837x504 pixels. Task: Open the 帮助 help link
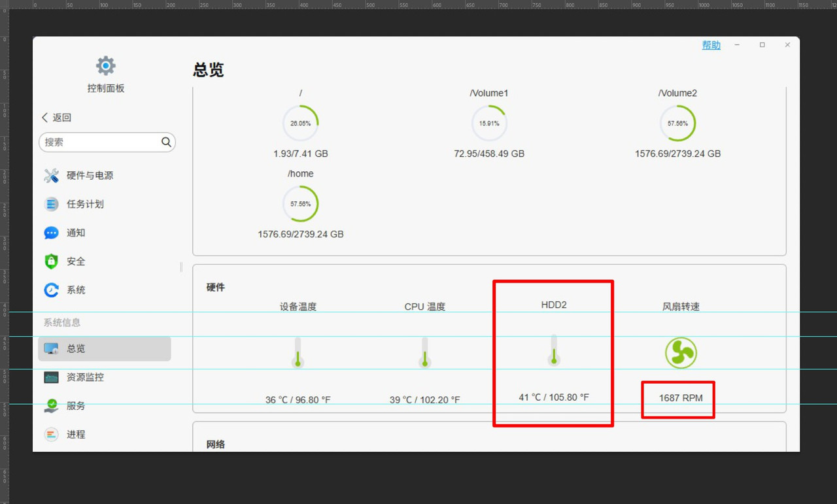click(x=711, y=45)
